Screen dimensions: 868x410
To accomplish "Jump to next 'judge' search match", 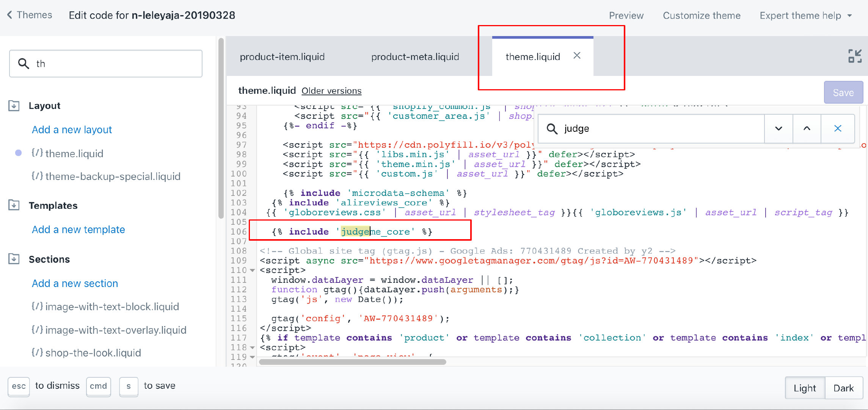I will pyautogui.click(x=779, y=129).
